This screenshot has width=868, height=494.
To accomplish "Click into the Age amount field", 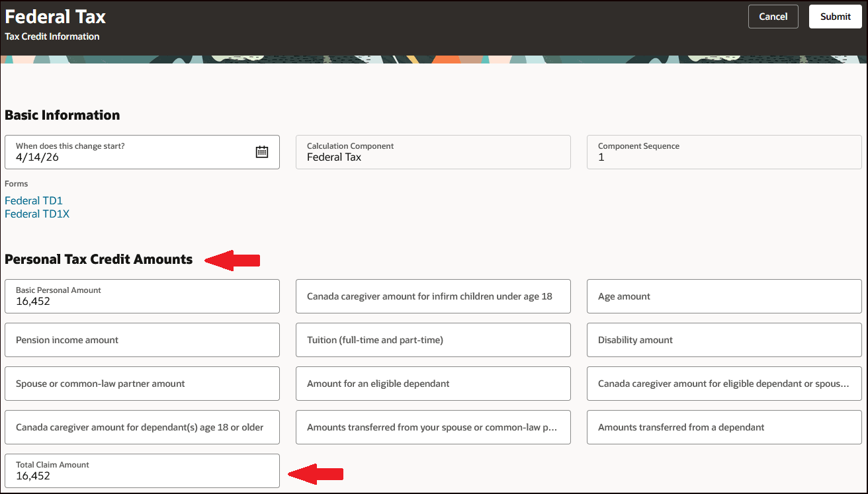I will (x=724, y=296).
